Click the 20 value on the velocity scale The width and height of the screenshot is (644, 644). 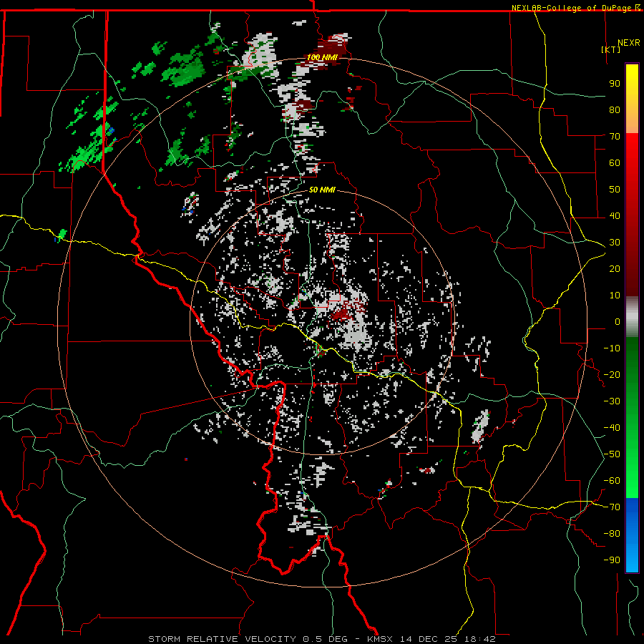tap(615, 268)
